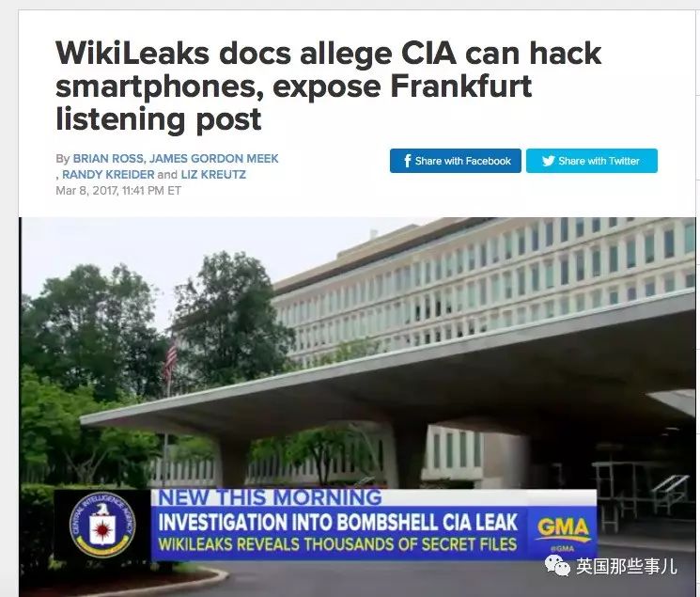Open Randy Kreider author link
The width and height of the screenshot is (700, 597).
(x=108, y=175)
